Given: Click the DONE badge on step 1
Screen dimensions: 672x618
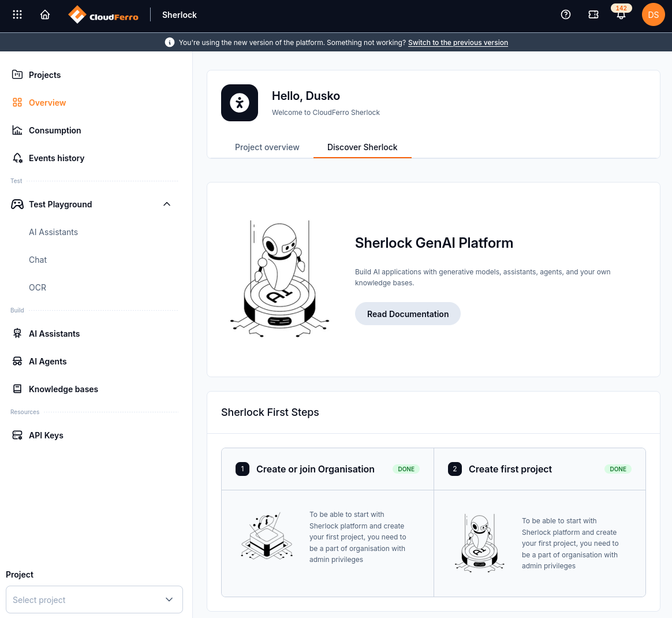Looking at the screenshot, I should click(406, 469).
